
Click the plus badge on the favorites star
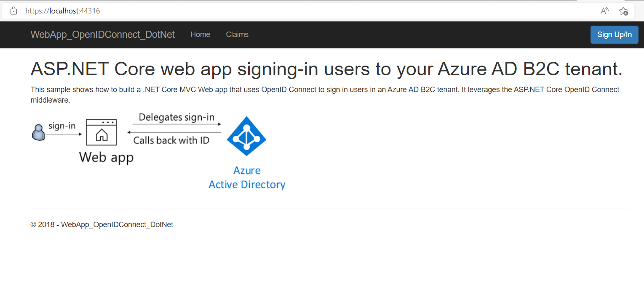click(x=626, y=13)
